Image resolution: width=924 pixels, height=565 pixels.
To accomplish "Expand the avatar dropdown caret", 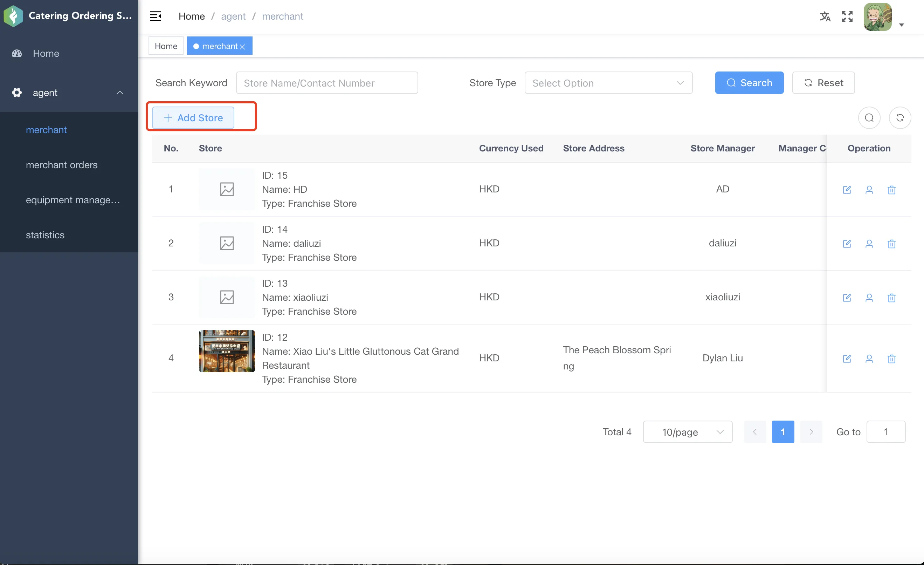I will [902, 25].
